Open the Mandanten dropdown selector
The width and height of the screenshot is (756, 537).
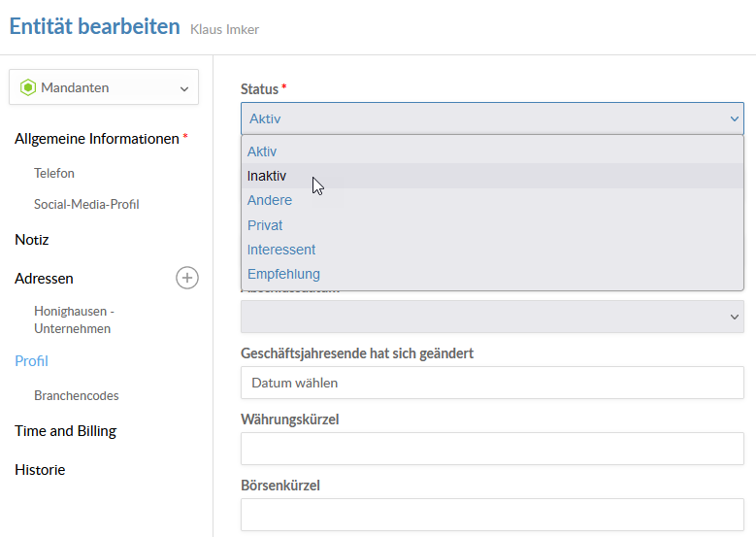pyautogui.click(x=104, y=87)
